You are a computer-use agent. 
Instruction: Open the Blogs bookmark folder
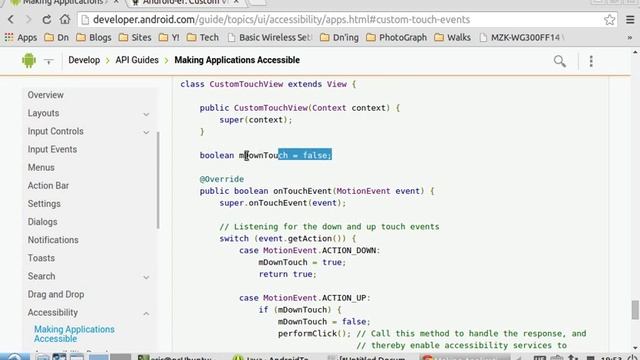pyautogui.click(x=94, y=38)
